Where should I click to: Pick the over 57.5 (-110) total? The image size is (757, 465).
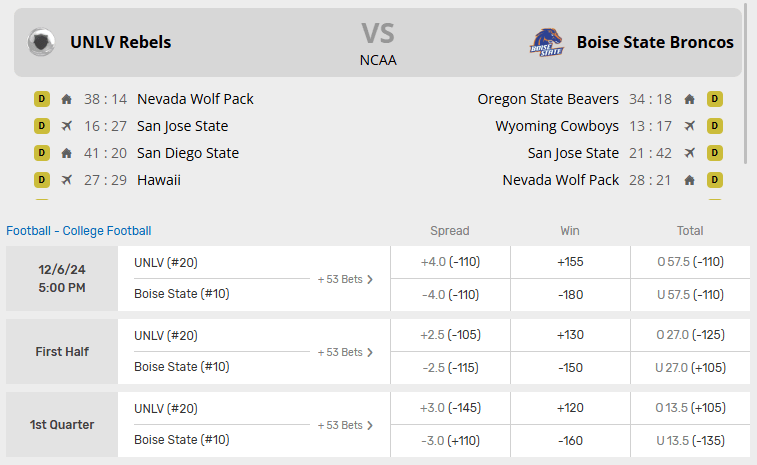pos(690,262)
